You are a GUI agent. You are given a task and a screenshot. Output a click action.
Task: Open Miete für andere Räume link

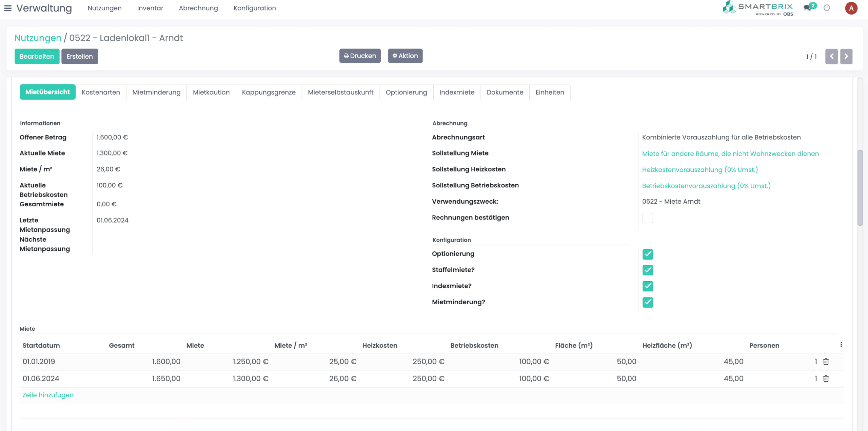730,154
